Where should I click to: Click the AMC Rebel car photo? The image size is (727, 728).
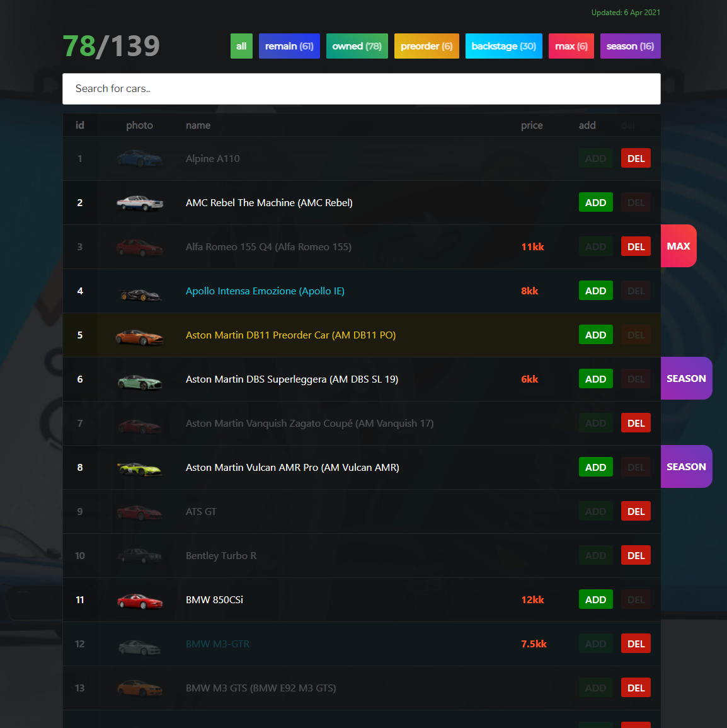[x=140, y=203]
